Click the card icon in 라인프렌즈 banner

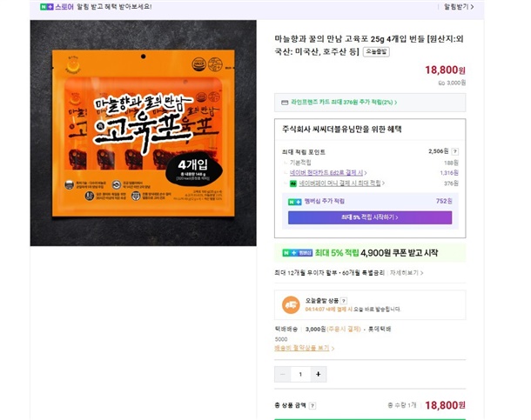(285, 103)
